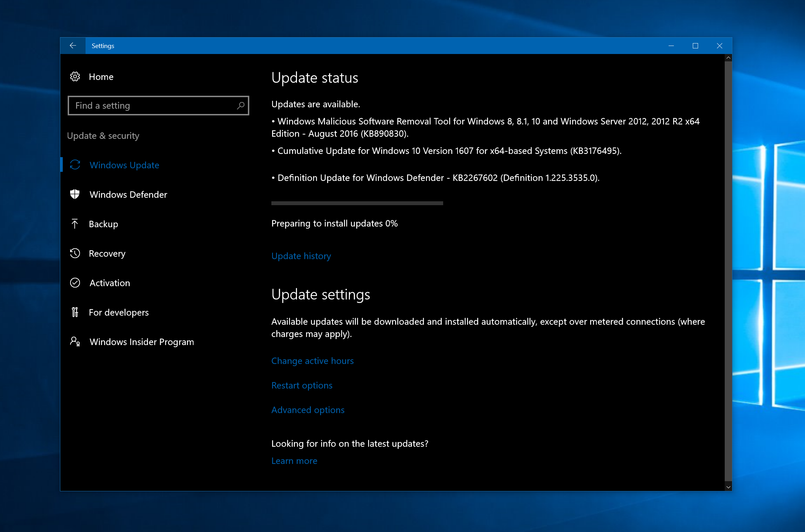Click the 'Update & security' category label
The image size is (805, 532).
point(103,136)
